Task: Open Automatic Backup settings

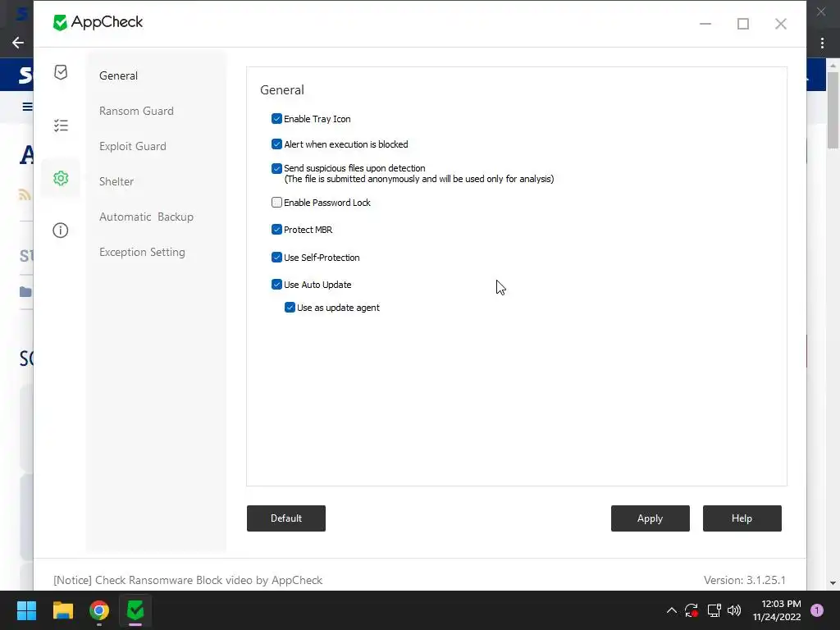Action: coord(146,217)
